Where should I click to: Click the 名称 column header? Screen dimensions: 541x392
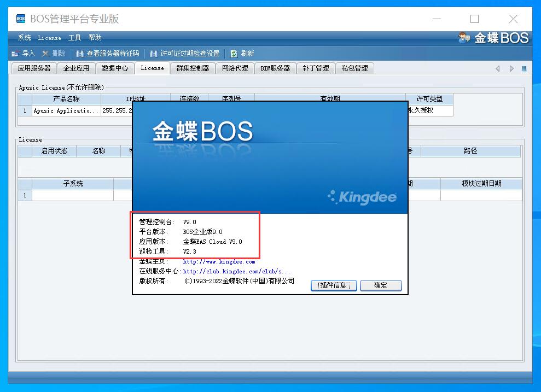[x=98, y=151]
